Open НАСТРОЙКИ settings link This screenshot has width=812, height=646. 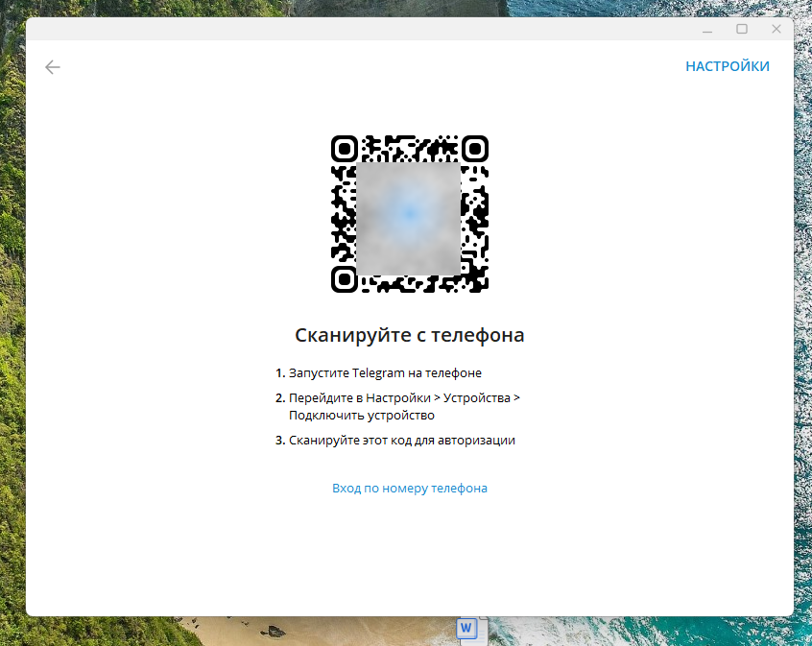[x=728, y=66]
